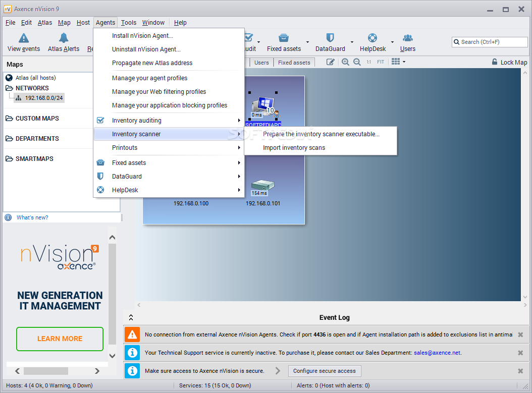Click in the Search (Ctrl+F) field
Screen dimensions: 532x393
click(x=490, y=42)
